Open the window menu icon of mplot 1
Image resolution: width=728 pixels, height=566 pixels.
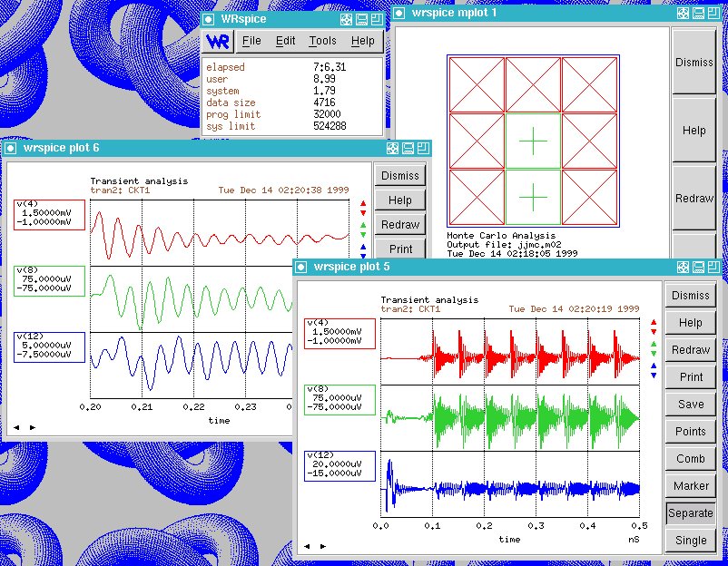[x=398, y=13]
